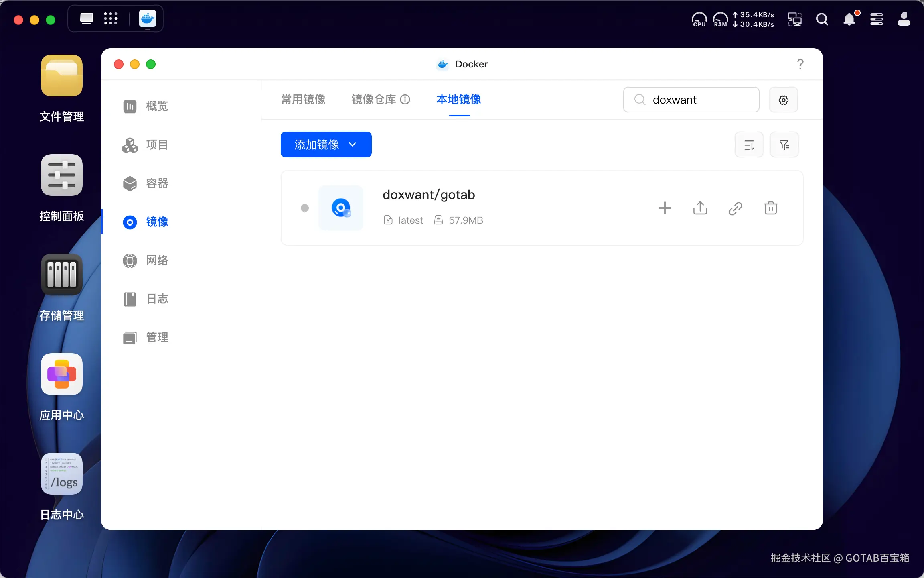Open the sort order icon button
This screenshot has width=924, height=578.
tap(749, 145)
